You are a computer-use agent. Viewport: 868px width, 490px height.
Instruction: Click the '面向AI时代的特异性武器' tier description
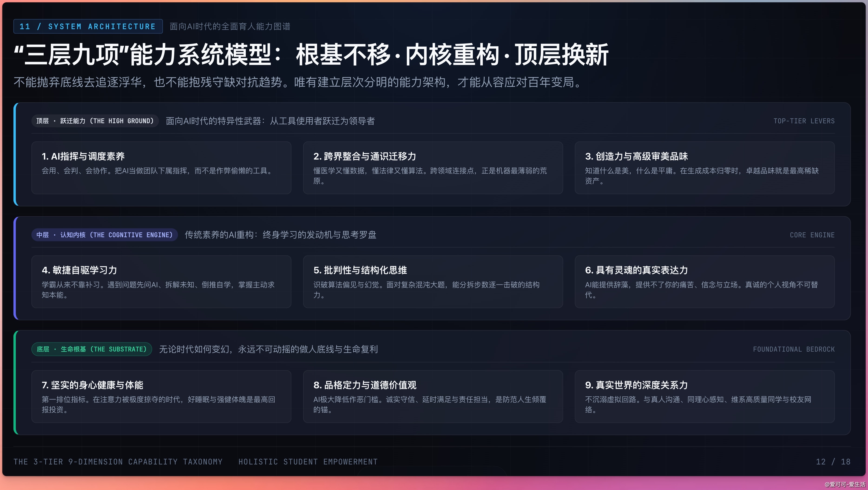point(270,121)
